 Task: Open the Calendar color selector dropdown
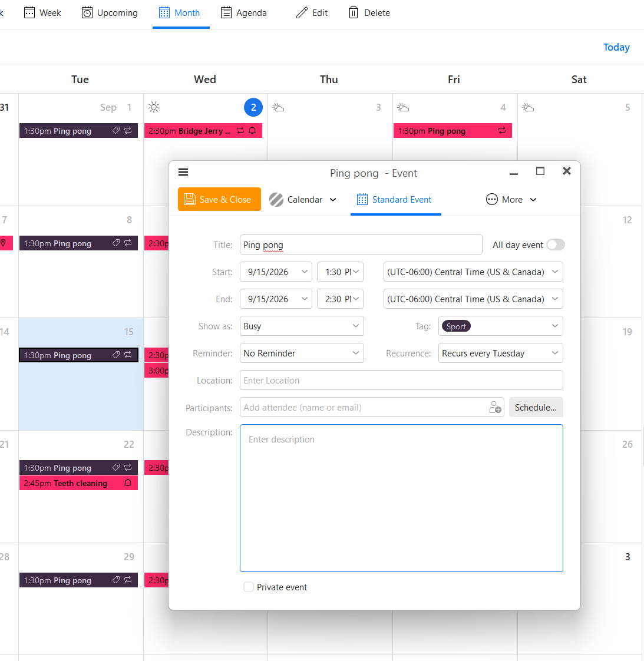click(303, 199)
